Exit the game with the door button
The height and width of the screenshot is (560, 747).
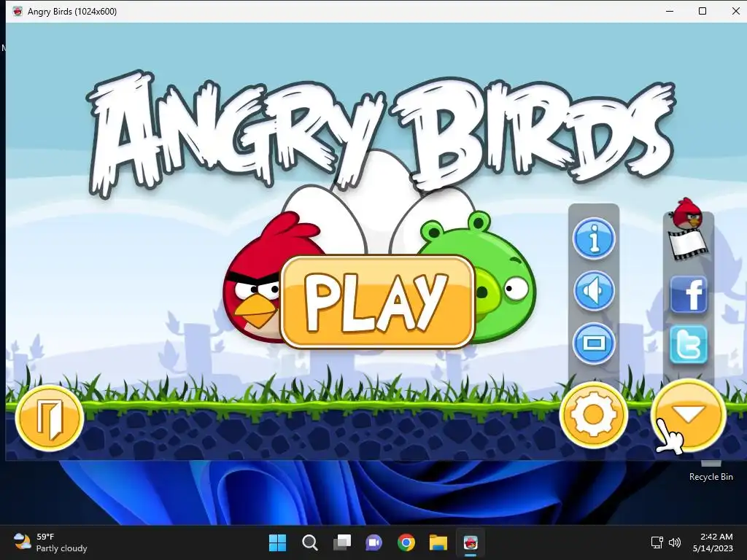point(50,419)
